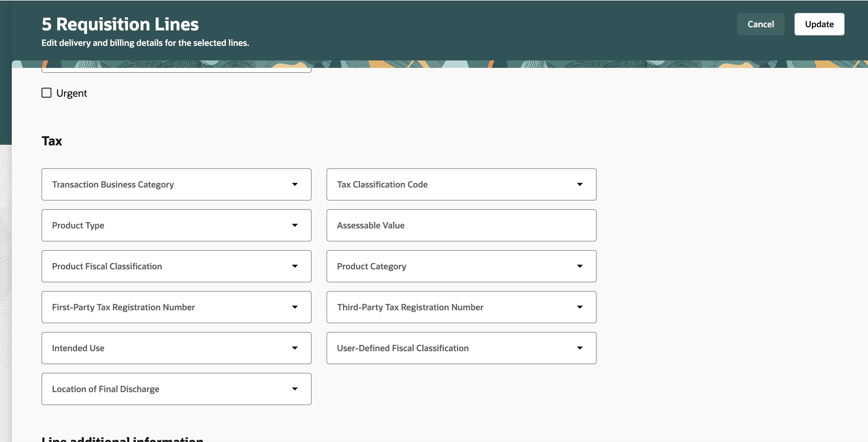Click Product Fiscal Classification dropdown arrow
The image size is (868, 442).
(x=295, y=266)
